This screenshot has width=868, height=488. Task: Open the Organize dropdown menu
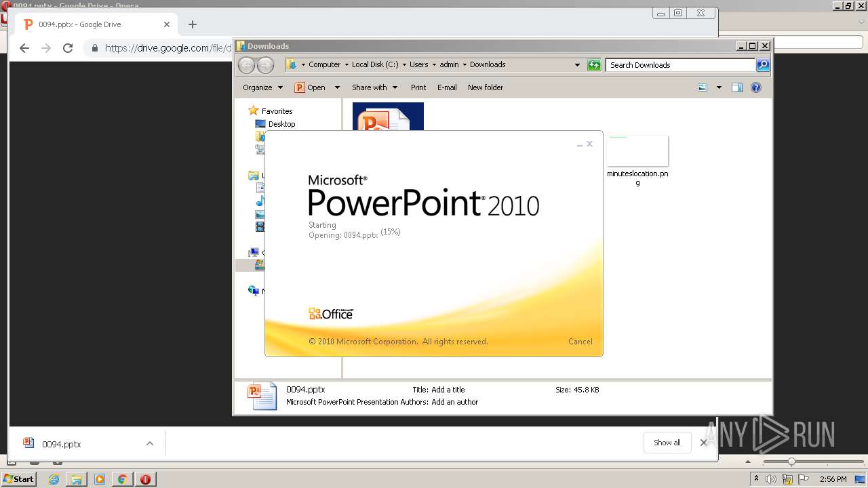click(262, 87)
